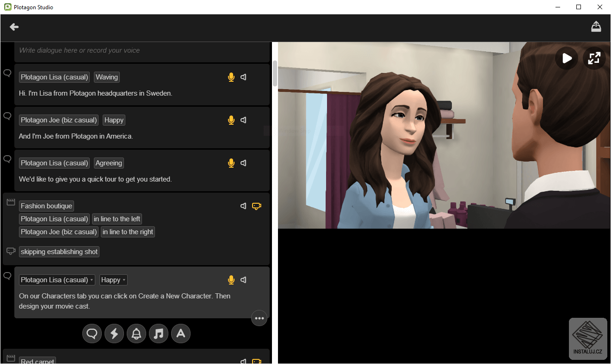Open the Happy expression dropdown in the selected line

[113, 280]
